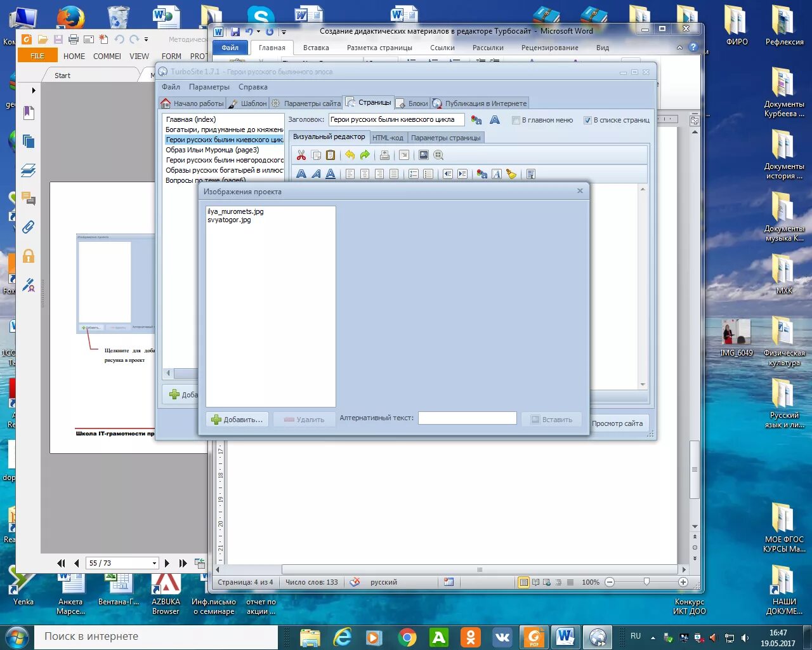The image size is (812, 650).
Task: Apply underline text formatting in TurboSite editor
Action: pos(331,174)
